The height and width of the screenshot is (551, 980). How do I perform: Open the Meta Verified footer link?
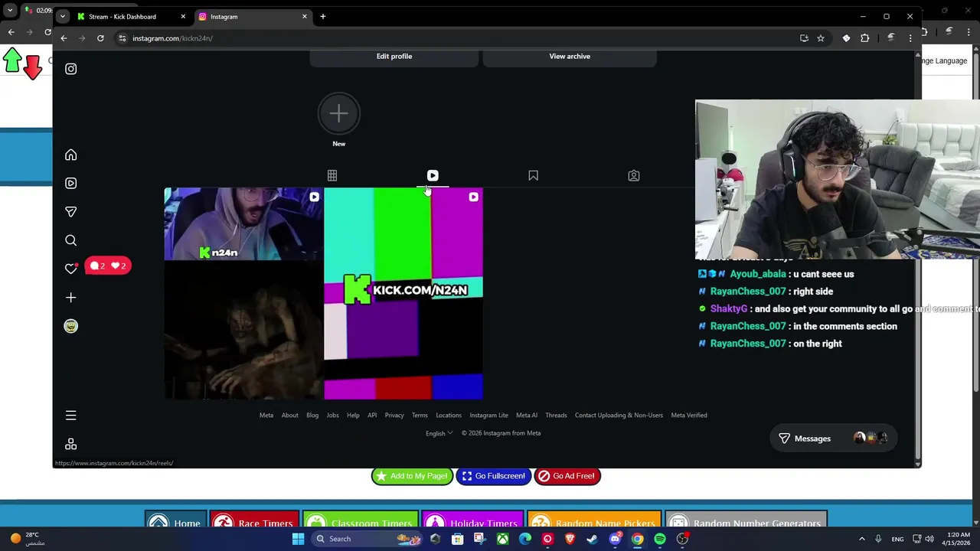tap(689, 416)
